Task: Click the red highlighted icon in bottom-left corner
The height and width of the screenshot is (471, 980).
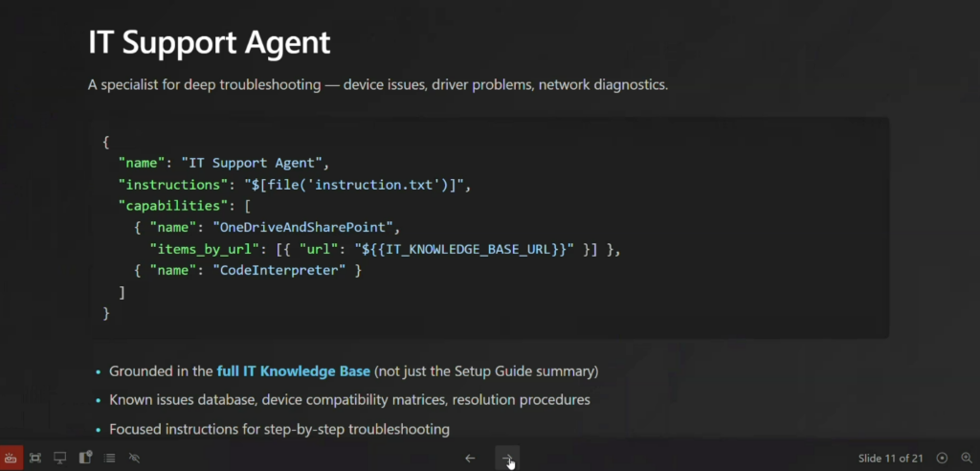Action: (11, 458)
